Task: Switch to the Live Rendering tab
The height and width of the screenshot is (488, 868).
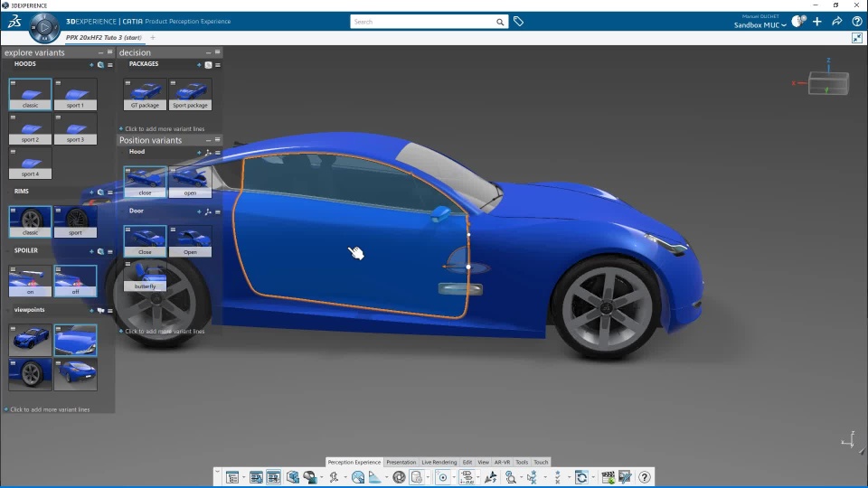Action: click(x=439, y=462)
